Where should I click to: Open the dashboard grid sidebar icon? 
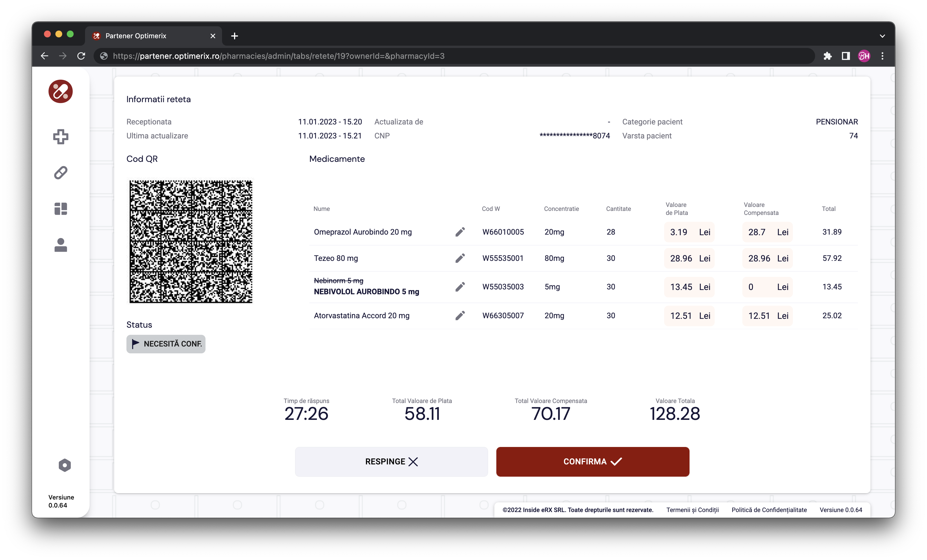[x=61, y=208]
